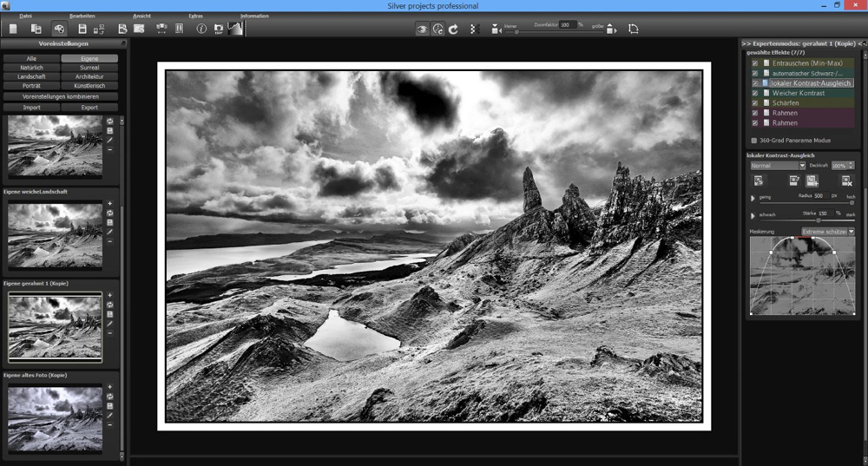
Task: Toggle the Schärfen effect checkbox
Action: [754, 102]
